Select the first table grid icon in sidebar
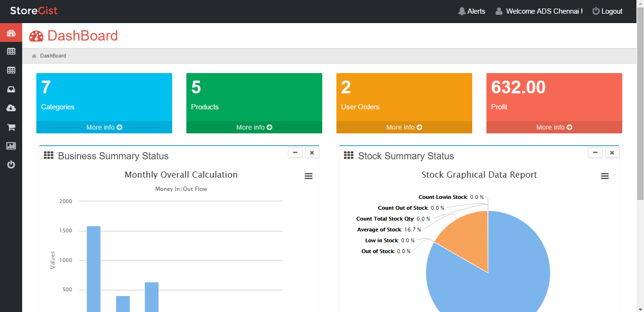 click(x=11, y=51)
